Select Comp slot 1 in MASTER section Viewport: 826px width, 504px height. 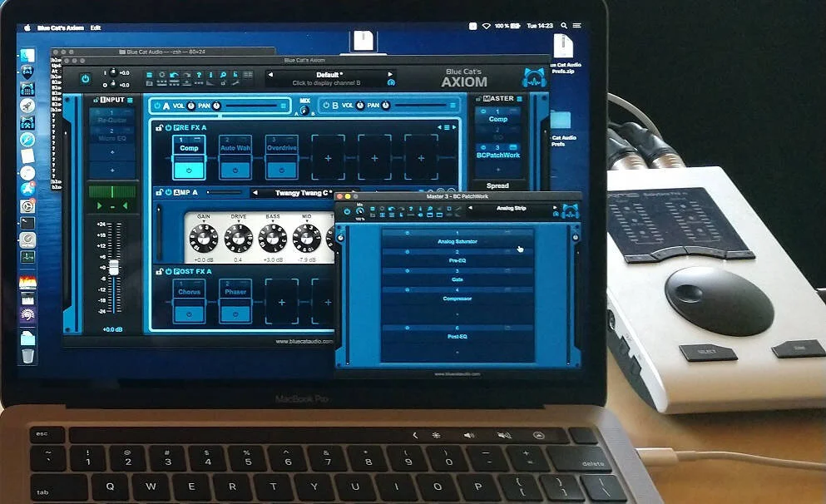pyautogui.click(x=497, y=116)
